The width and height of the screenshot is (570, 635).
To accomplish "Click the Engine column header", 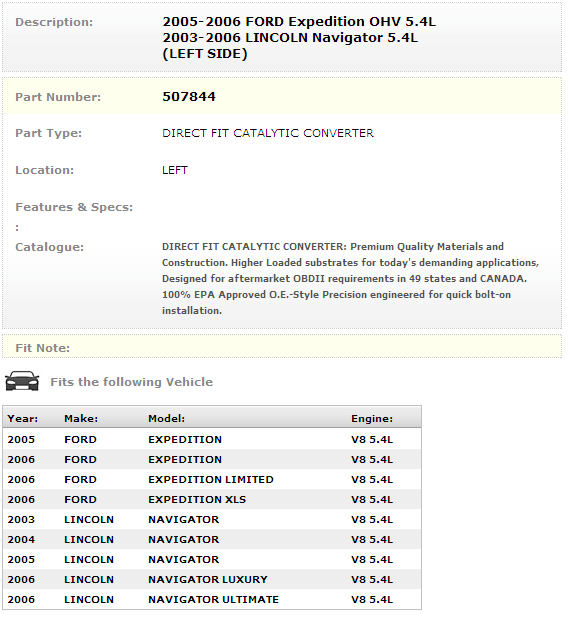I will (x=372, y=418).
